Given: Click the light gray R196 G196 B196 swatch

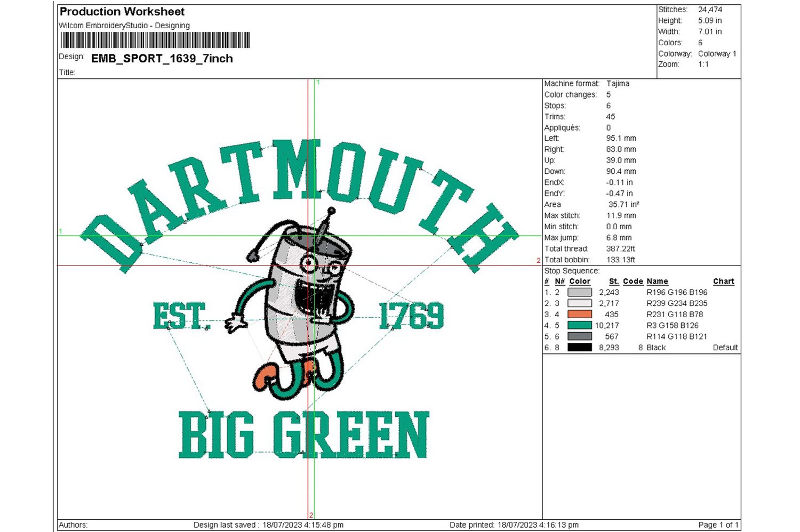Looking at the screenshot, I should click(579, 292).
